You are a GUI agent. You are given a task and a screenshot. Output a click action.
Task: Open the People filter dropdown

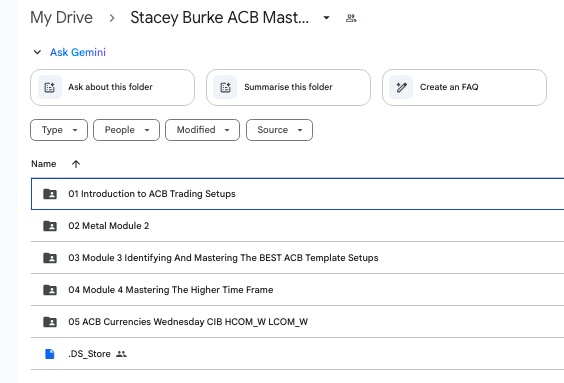pyautogui.click(x=126, y=130)
